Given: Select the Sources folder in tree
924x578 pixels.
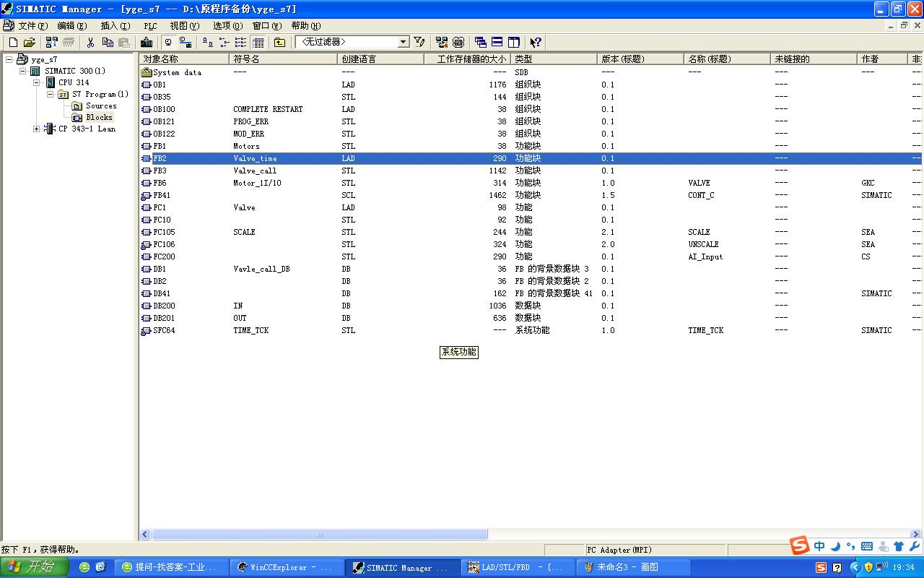Looking at the screenshot, I should 101,105.
